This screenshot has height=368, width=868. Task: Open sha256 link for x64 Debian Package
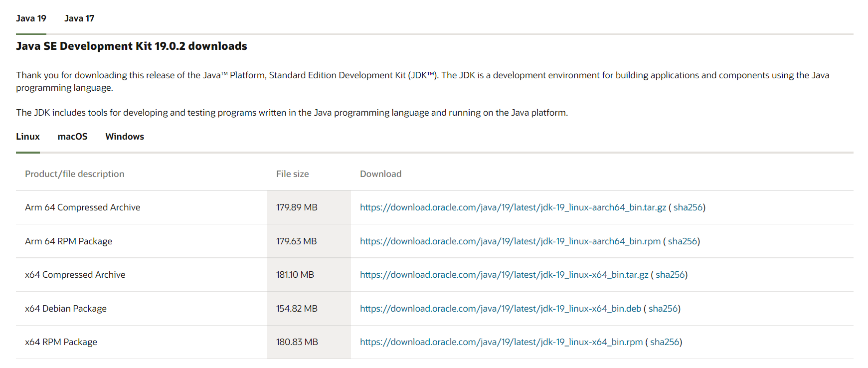(663, 309)
